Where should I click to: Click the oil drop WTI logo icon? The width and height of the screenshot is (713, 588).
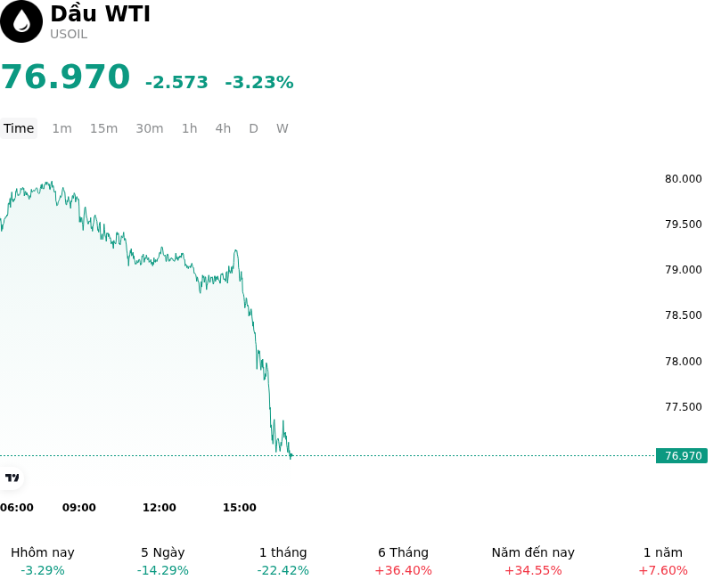click(x=20, y=21)
